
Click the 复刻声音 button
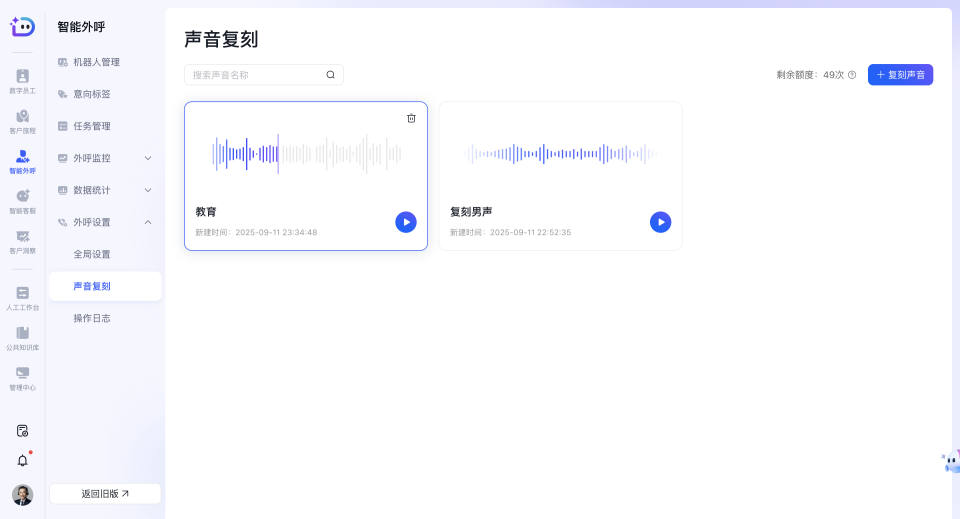900,75
